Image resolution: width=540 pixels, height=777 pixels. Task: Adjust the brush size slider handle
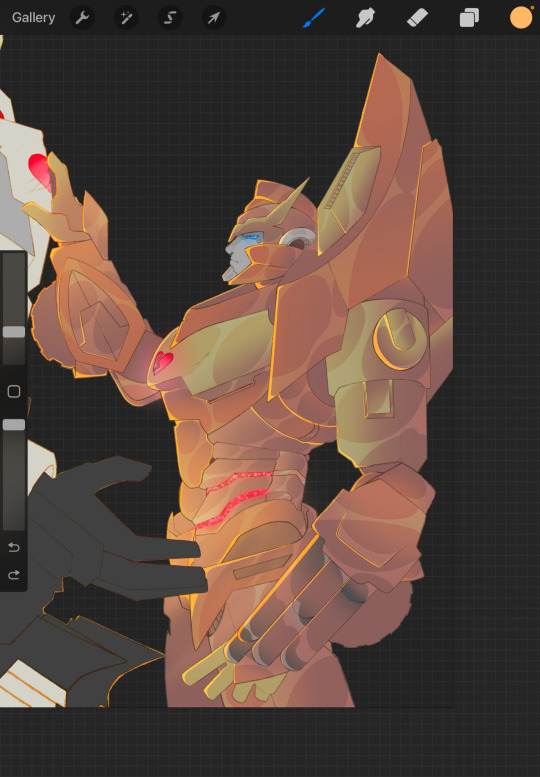coord(14,332)
